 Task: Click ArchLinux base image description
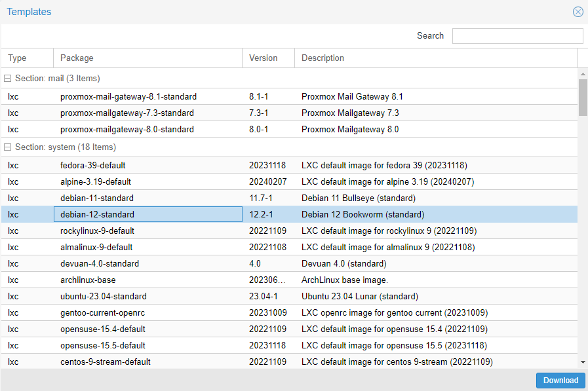coord(345,280)
